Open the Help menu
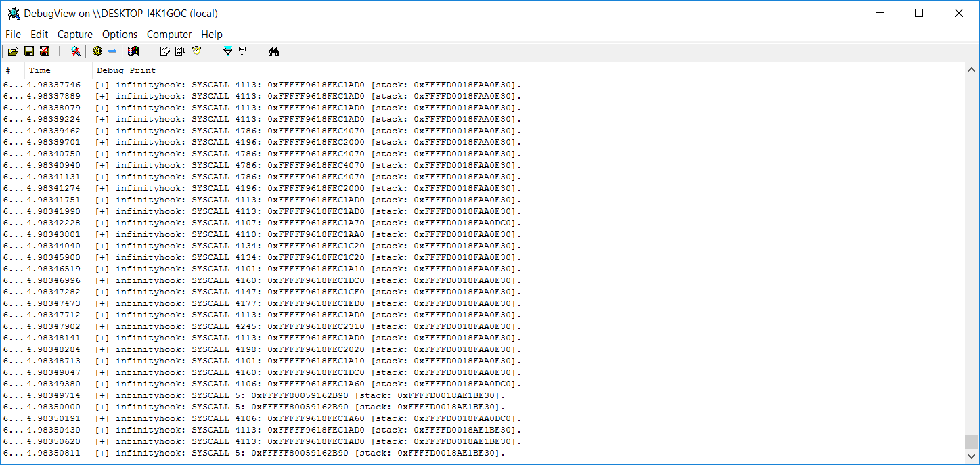Image resolution: width=980 pixels, height=465 pixels. coord(212,35)
